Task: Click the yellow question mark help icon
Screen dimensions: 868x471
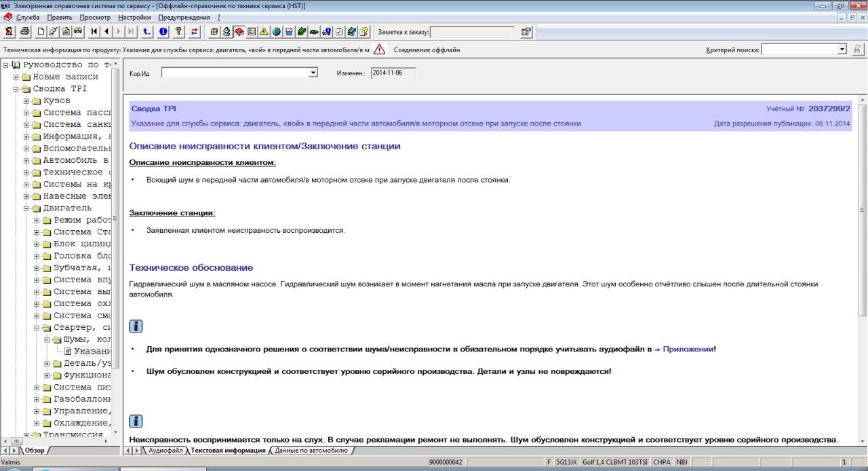Action: coord(179,32)
